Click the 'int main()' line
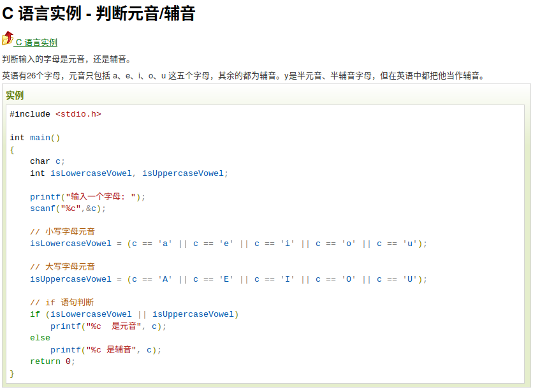This screenshot has height=392, width=533. tap(34, 138)
